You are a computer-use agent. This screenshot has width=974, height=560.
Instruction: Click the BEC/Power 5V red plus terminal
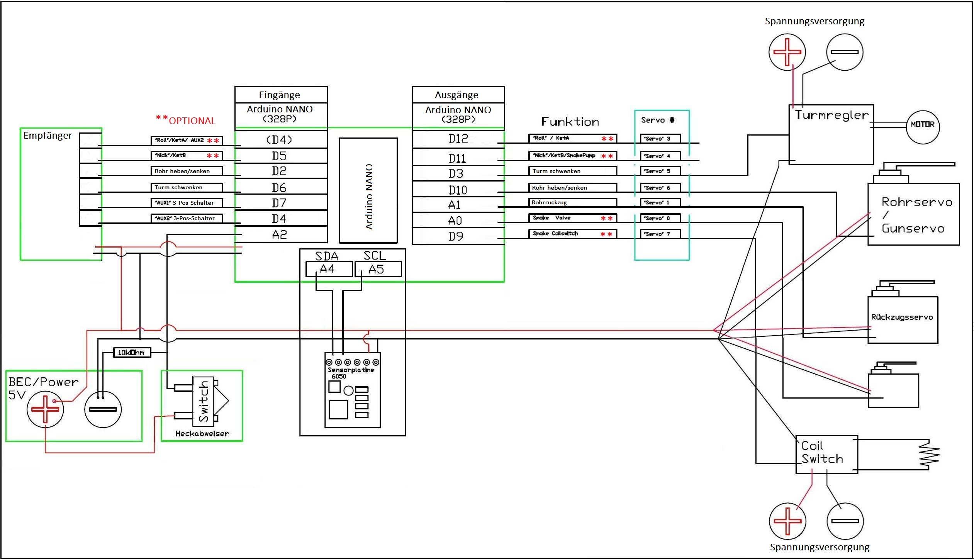[45, 409]
